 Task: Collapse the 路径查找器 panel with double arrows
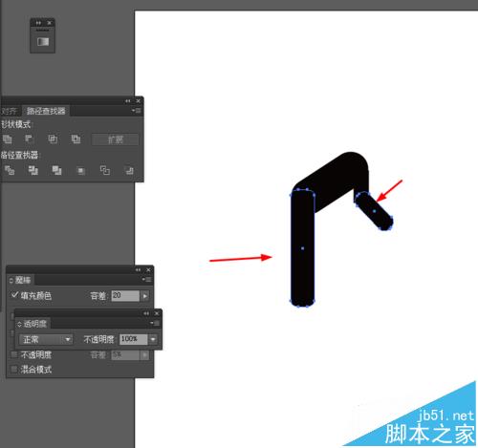click(x=128, y=101)
